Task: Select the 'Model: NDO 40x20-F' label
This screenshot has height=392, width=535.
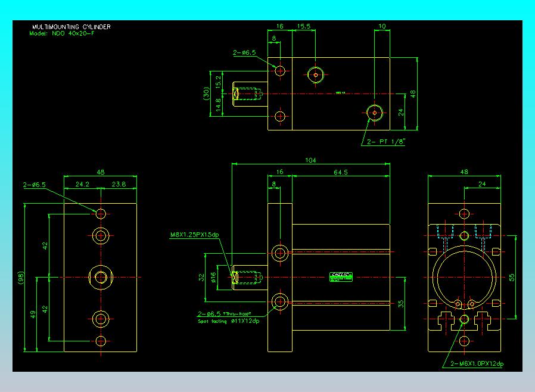Action: tap(62, 33)
